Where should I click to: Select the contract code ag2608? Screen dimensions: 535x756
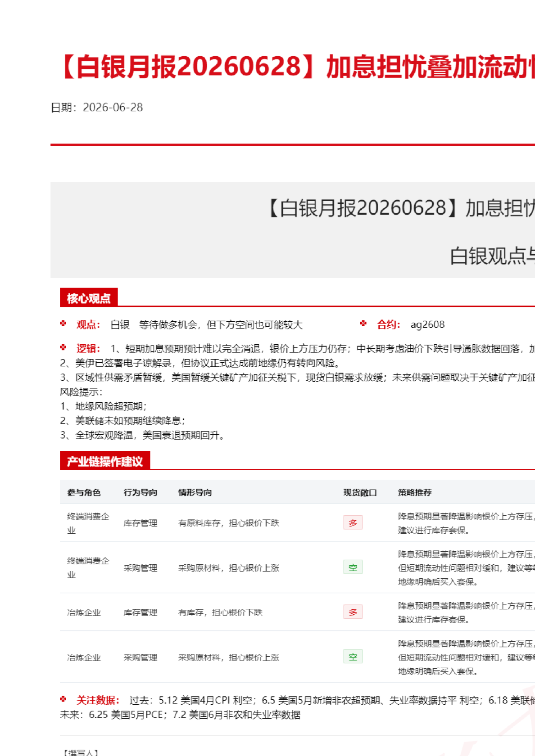[x=427, y=324]
